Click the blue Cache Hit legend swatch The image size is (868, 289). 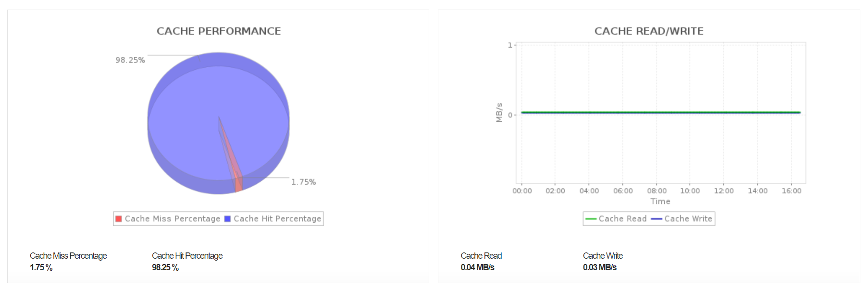[x=227, y=219]
